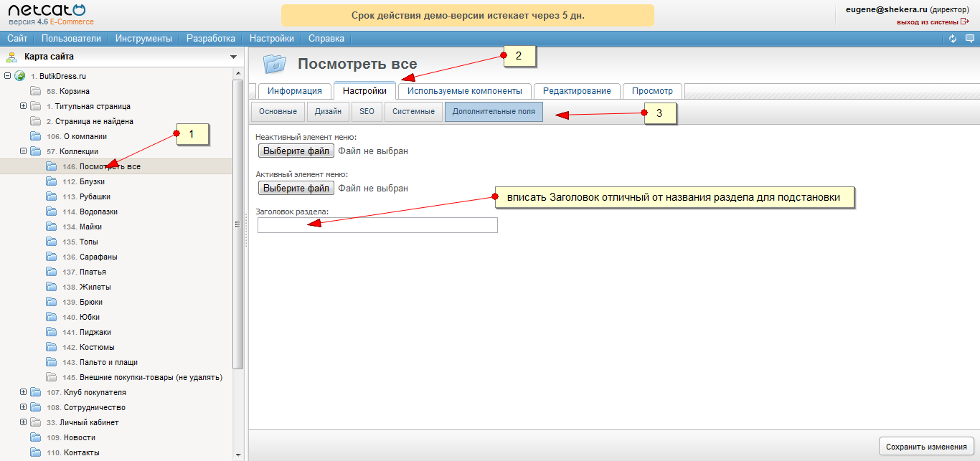
Task: Click the folder icon of Корзина
Action: point(36,91)
